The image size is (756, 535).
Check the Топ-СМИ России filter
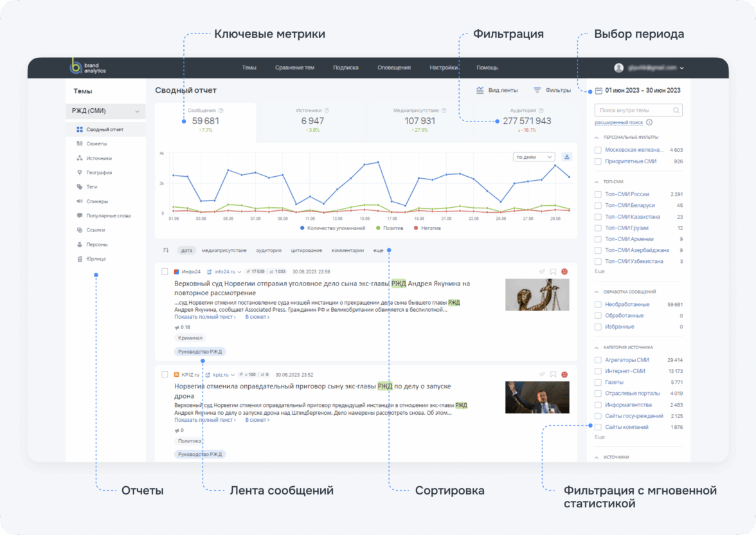pos(598,194)
